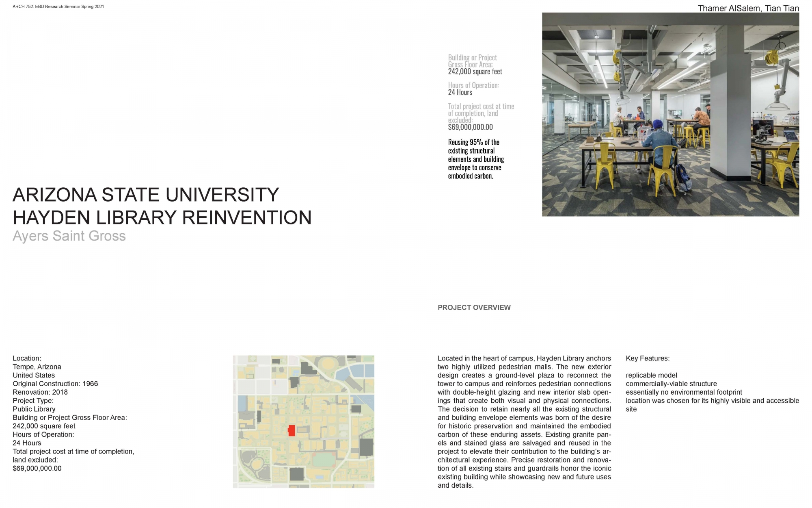Select the replicable model key feature

(649, 375)
